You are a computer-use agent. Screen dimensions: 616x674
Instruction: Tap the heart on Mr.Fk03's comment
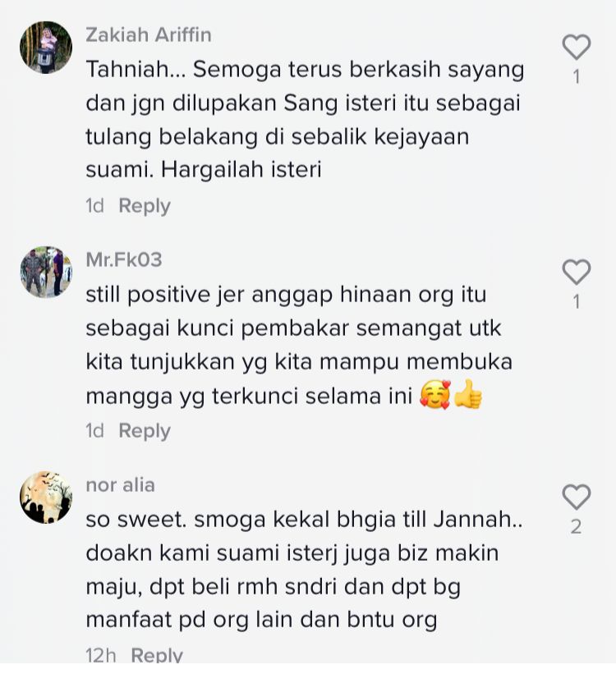pyautogui.click(x=576, y=272)
